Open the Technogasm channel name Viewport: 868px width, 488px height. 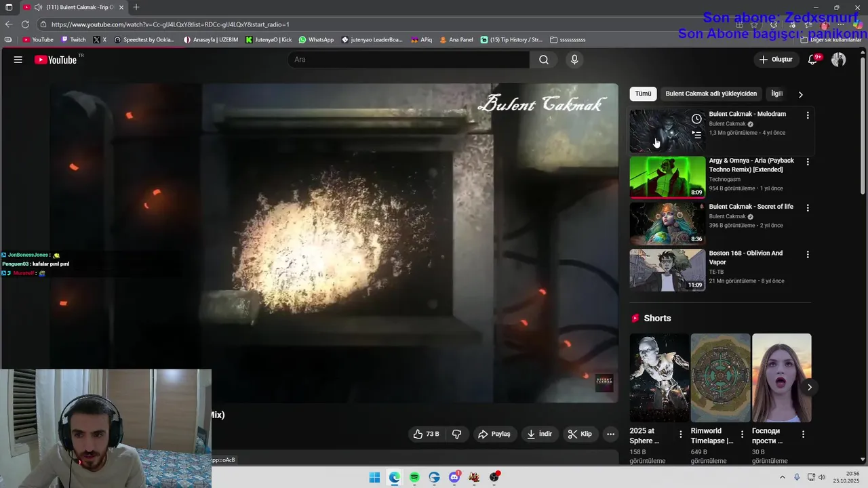(724, 180)
